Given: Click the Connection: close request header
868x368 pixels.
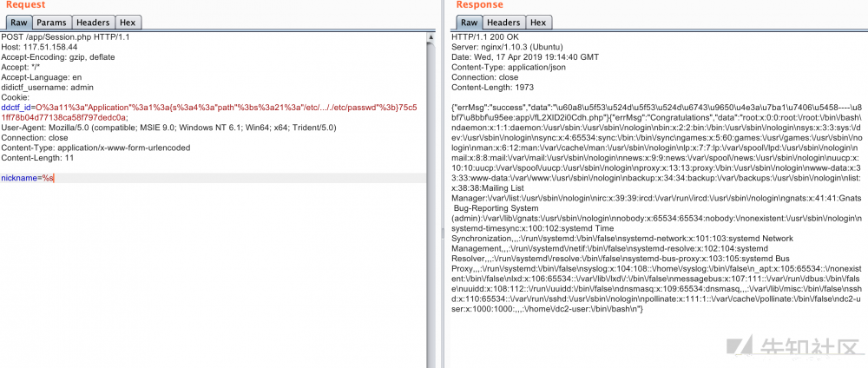Looking at the screenshot, I should (35, 138).
